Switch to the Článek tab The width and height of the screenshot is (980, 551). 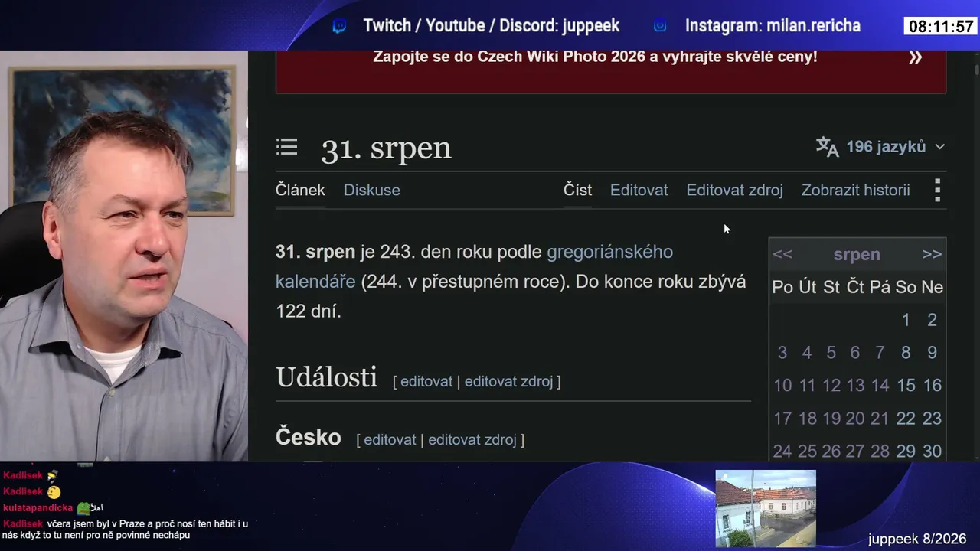300,190
